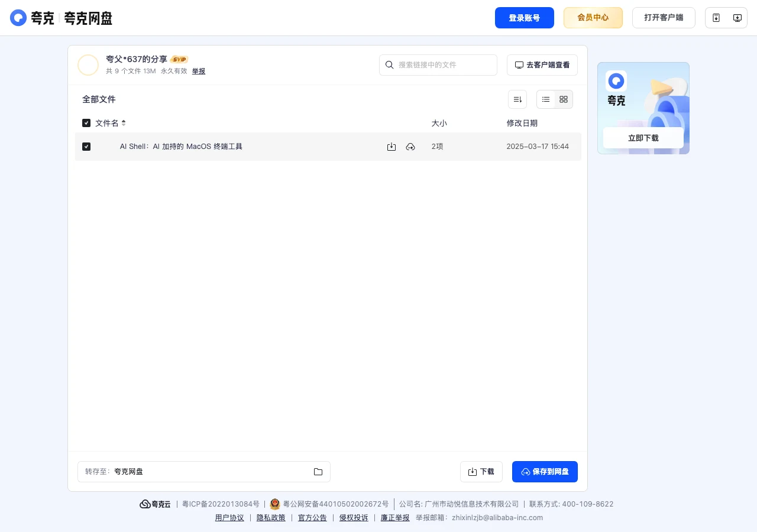Save AI Shell folder to cloud via row icon
Viewport: 757px width, 532px height.
coord(410,147)
